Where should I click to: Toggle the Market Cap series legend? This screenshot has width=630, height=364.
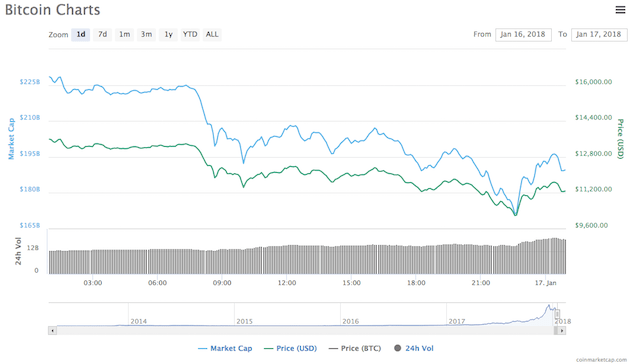(225, 348)
